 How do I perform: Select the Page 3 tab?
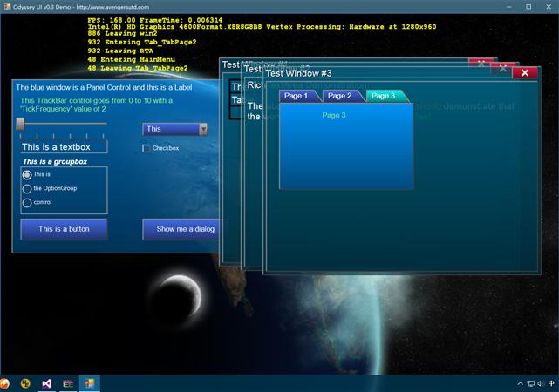(385, 96)
